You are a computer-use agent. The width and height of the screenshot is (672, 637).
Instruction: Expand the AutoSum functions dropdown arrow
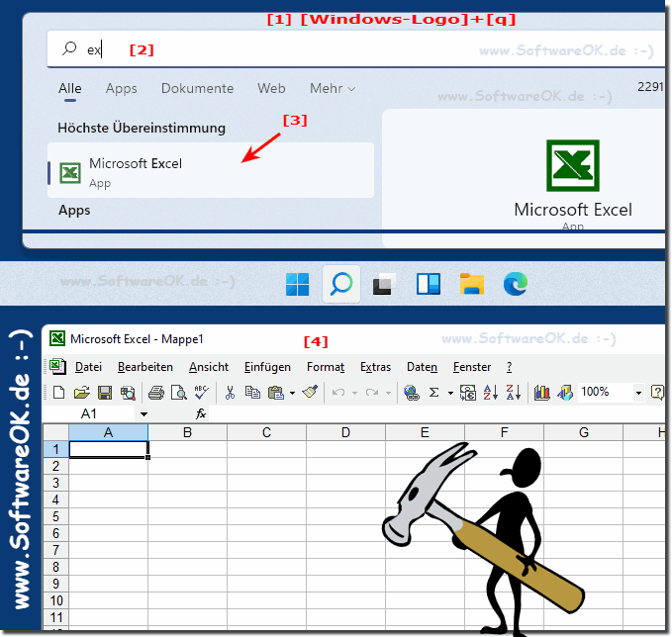(450, 393)
